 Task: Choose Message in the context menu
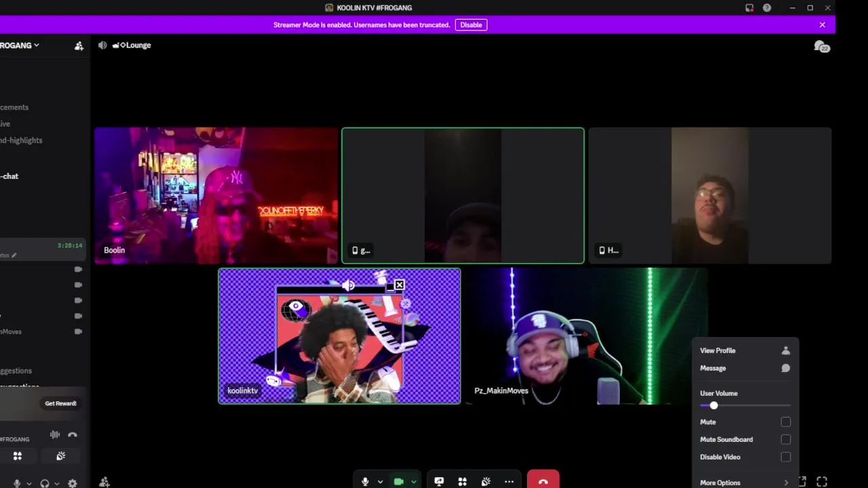coord(745,368)
